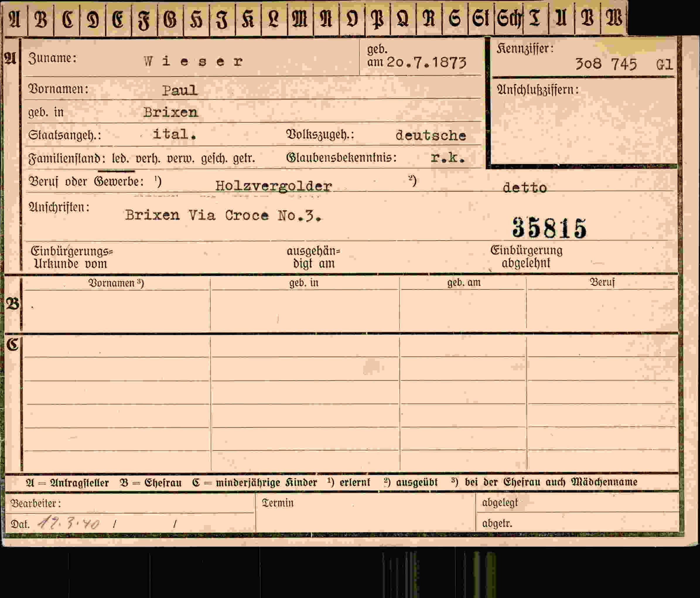Click the 'Volkszugeh.:' label
This screenshot has width=700, height=598.
click(x=320, y=134)
